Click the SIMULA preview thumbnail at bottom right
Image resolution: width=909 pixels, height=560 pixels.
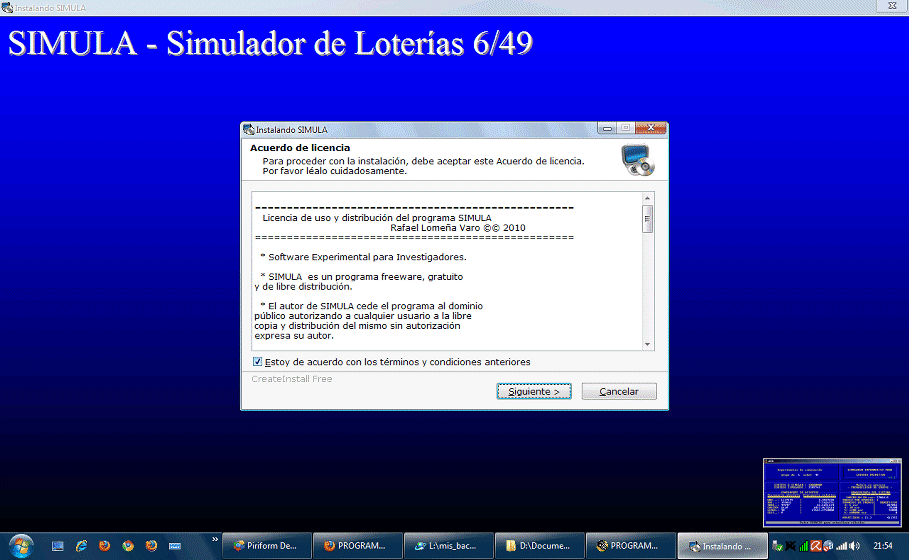pos(831,492)
